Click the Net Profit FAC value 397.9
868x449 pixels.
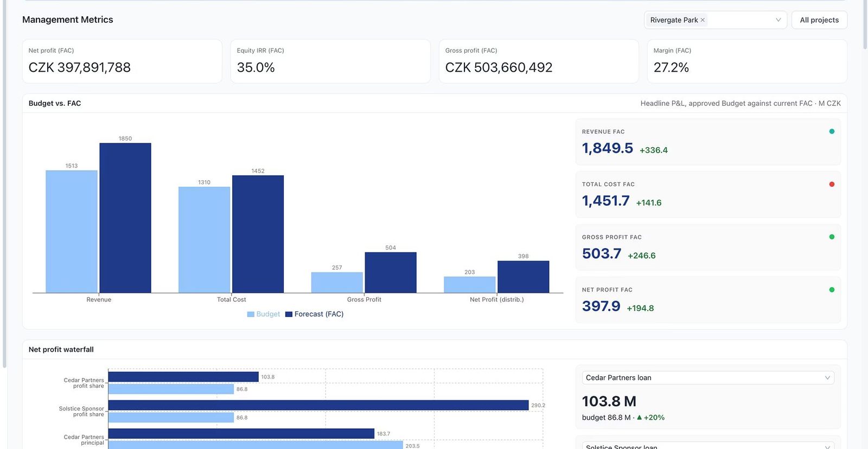tap(601, 306)
